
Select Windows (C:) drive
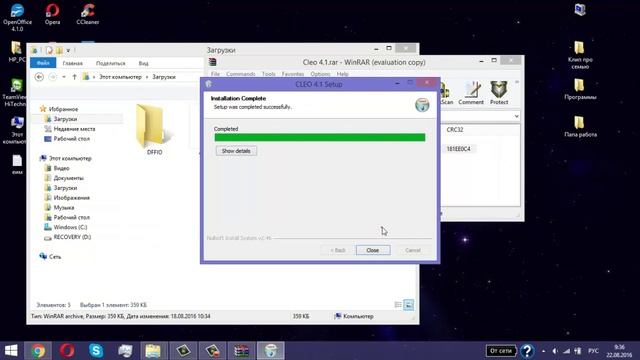(70, 227)
